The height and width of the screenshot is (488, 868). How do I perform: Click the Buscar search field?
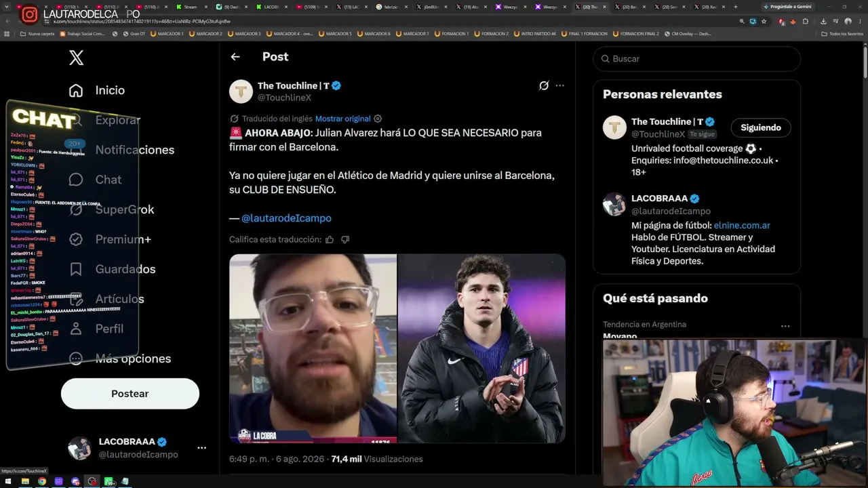click(x=696, y=59)
